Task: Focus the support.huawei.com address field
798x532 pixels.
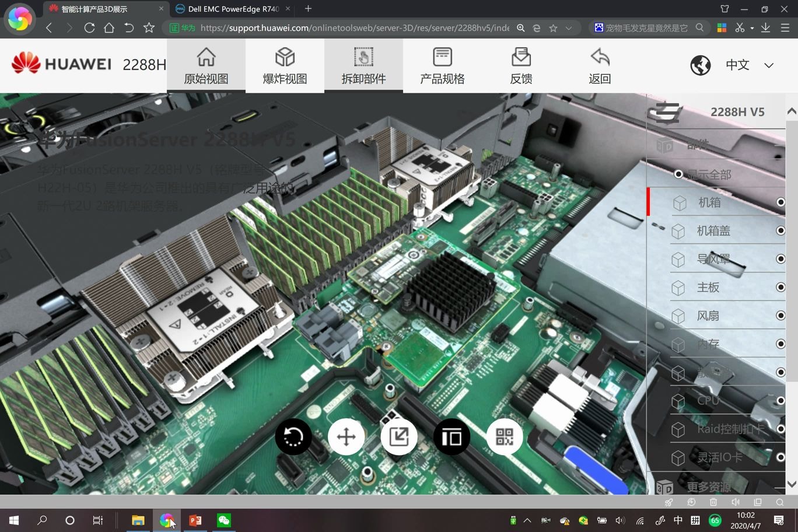Action: (x=354, y=27)
